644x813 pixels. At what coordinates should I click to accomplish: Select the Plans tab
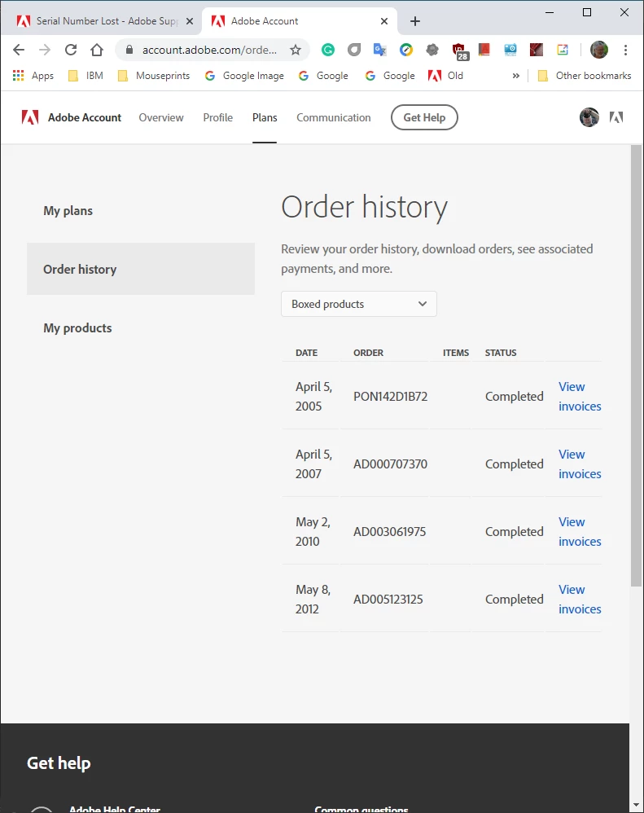click(x=265, y=117)
